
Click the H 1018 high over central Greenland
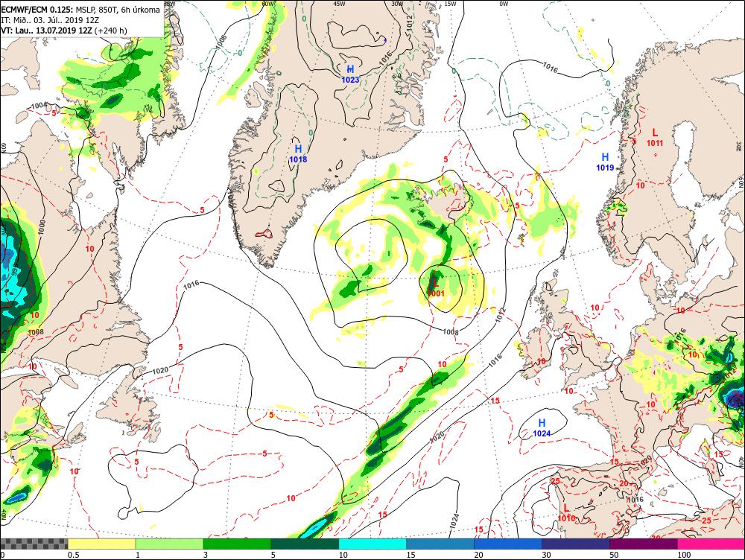pos(298,154)
